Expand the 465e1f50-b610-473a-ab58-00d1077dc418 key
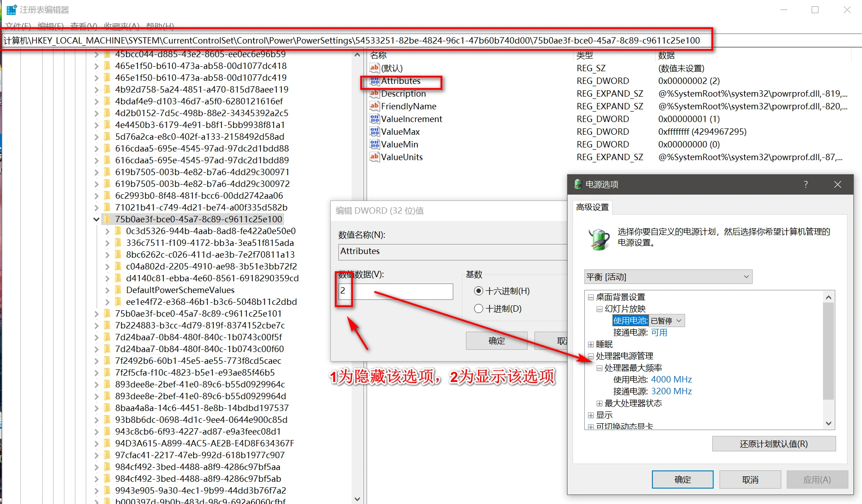The width and height of the screenshot is (862, 504). 96,66
